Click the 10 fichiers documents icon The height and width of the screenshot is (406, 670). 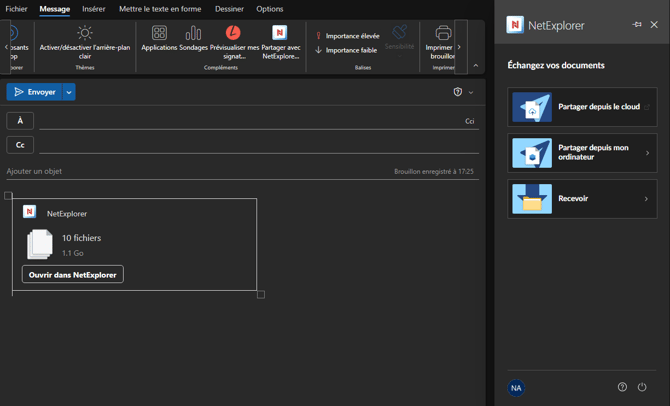[40, 244]
